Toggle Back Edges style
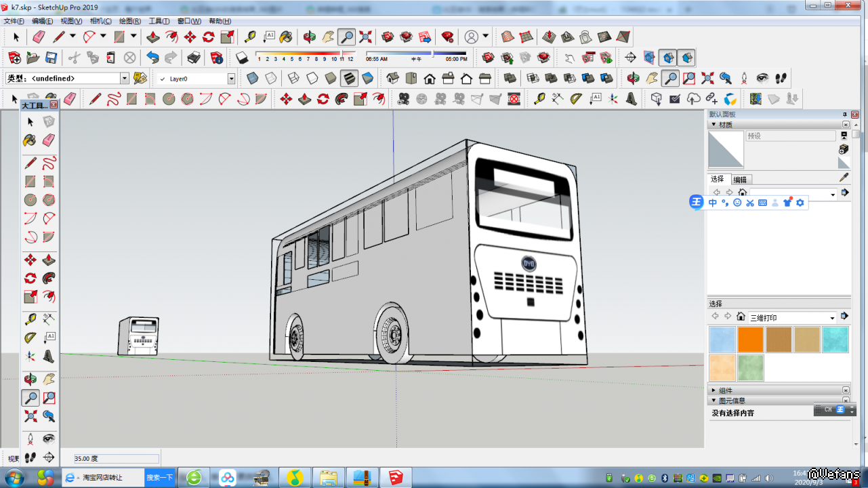Image resolution: width=868 pixels, height=488 pixels. pos(270,78)
